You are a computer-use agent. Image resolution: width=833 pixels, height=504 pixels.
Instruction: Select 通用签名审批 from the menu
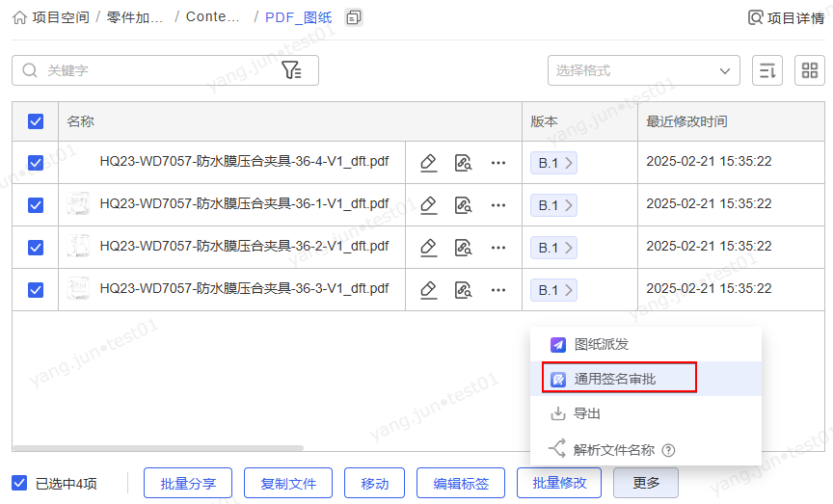[615, 379]
